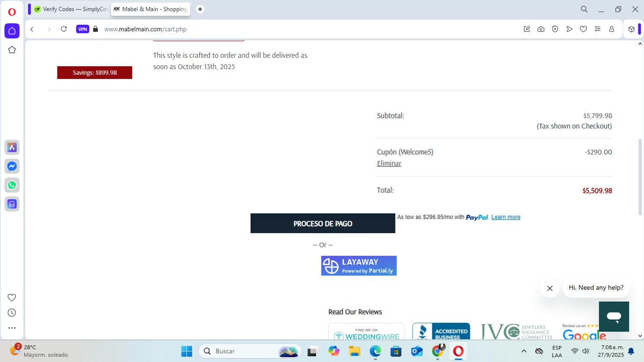Open Google Chrome from taskbar
The width and height of the screenshot is (644, 362).
(x=438, y=351)
